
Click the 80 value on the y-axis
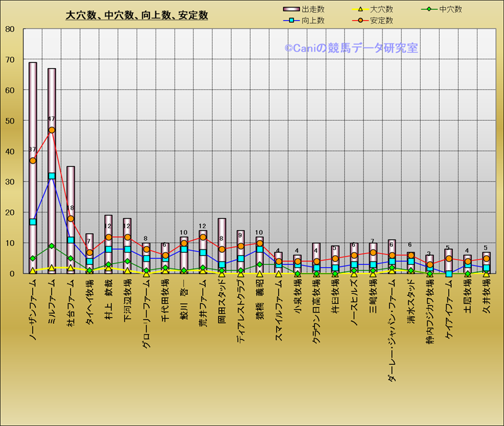coord(10,29)
